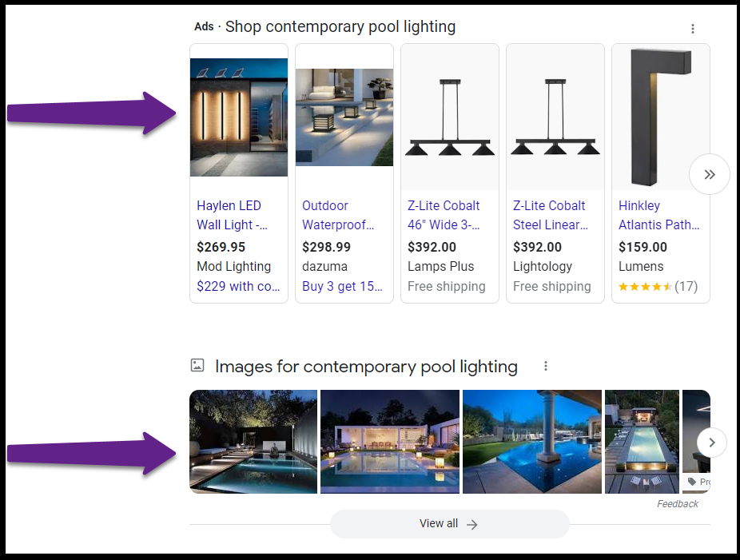
Task: Open three-dot menu next to Images heading
Action: coord(546,366)
